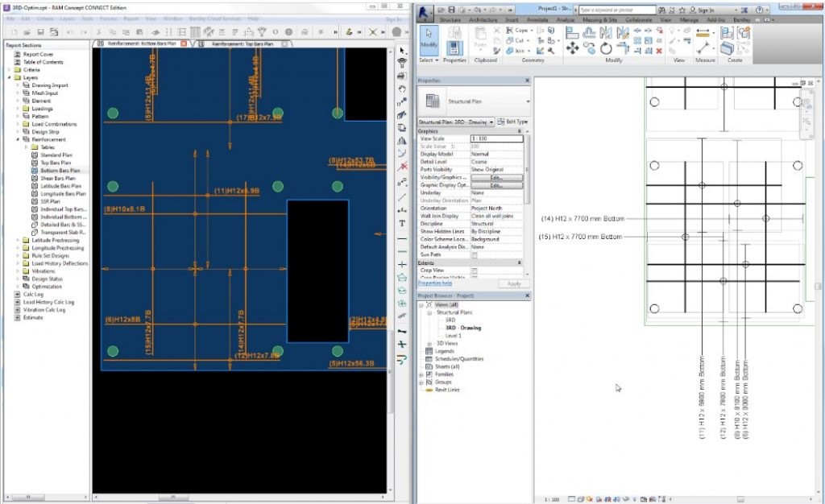The height and width of the screenshot is (504, 825).
Task: Open the Process menu in RAM Concept
Action: pos(108,19)
